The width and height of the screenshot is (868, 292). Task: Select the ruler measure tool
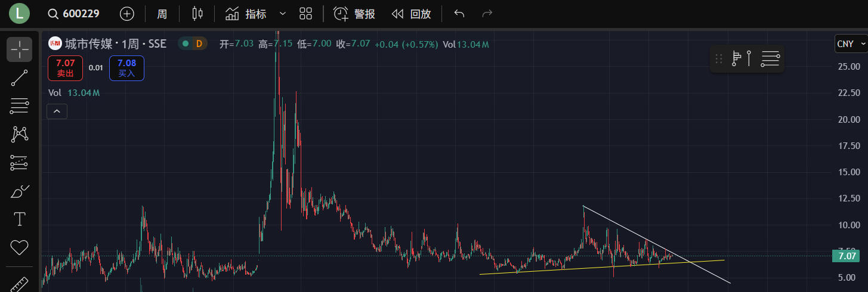[20, 283]
